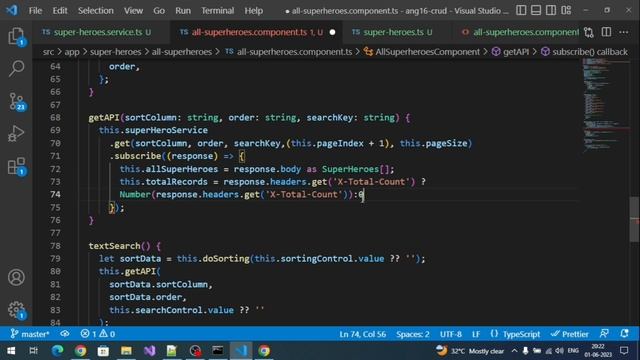Open the editor More Actions ellipsis

624,32
